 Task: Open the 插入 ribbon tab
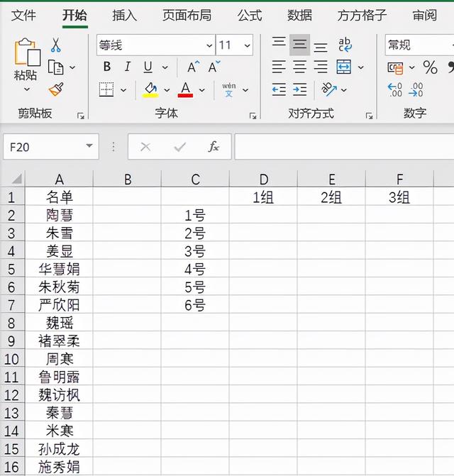(x=125, y=15)
